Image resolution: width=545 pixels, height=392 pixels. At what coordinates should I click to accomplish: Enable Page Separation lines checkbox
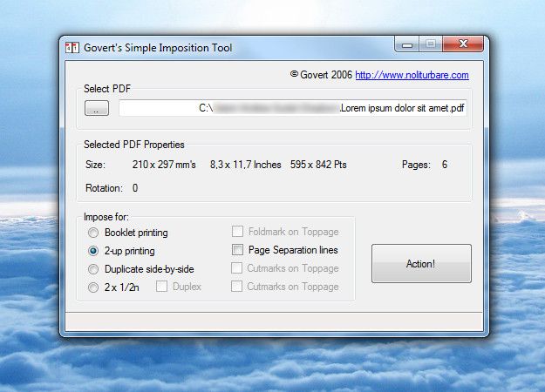[237, 250]
